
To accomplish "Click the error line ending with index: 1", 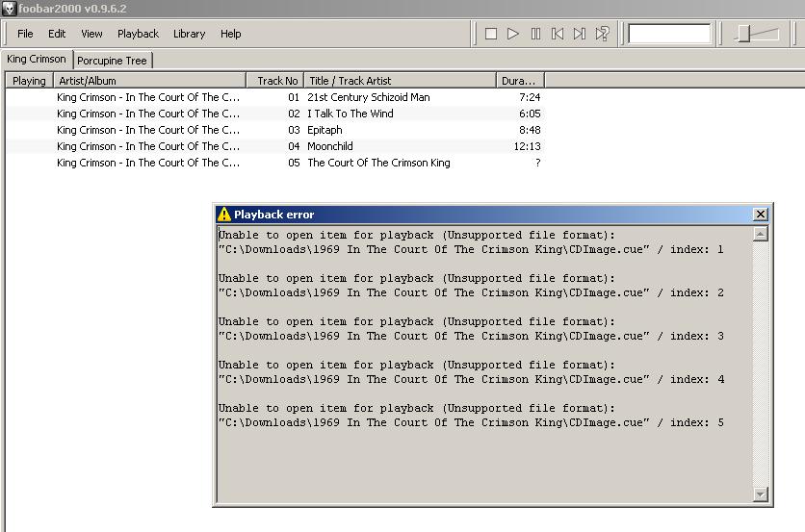I will pyautogui.click(x=471, y=249).
